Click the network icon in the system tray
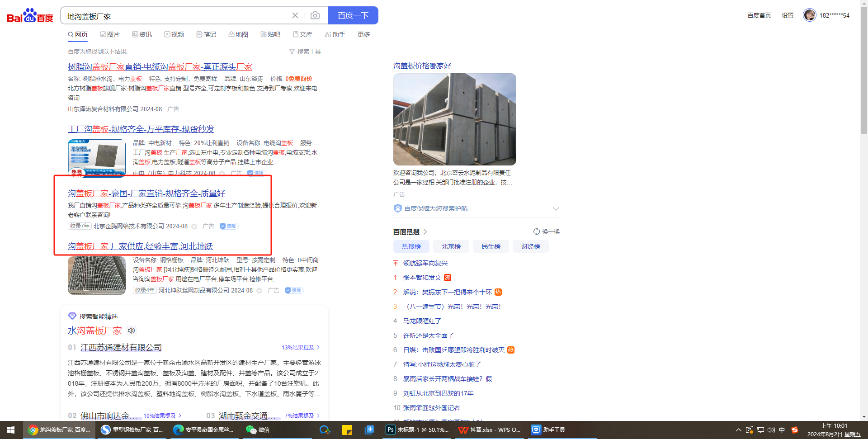 (760, 430)
